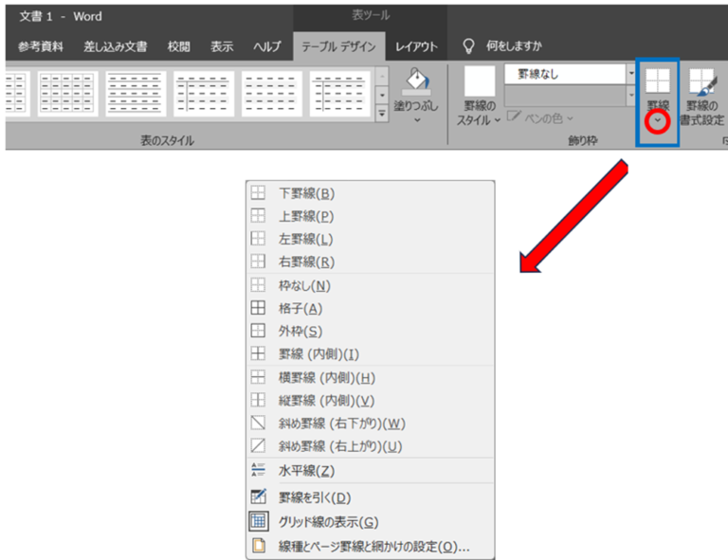Screen dimensions: 728x560
Task: Toggle グリッド線の表示(G) gridlines display
Action: [x=328, y=522]
